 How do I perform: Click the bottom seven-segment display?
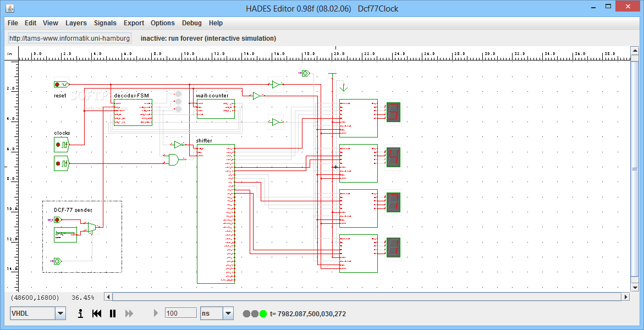393,248
